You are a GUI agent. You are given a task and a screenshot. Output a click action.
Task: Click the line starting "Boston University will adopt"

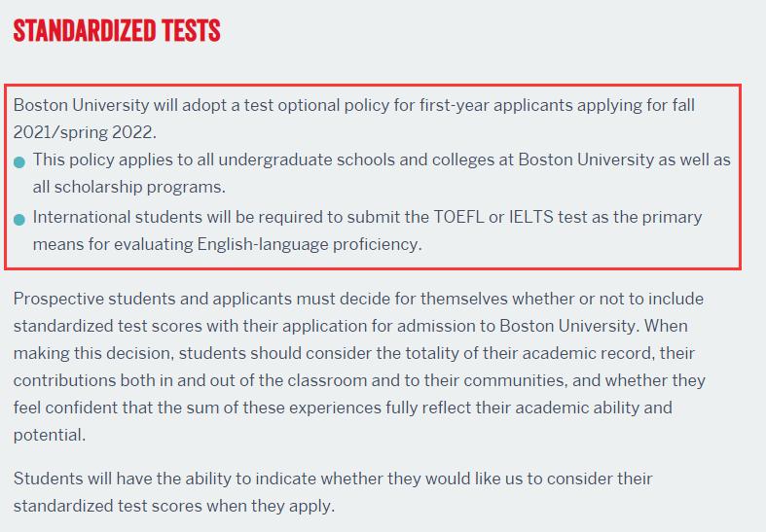pos(354,105)
